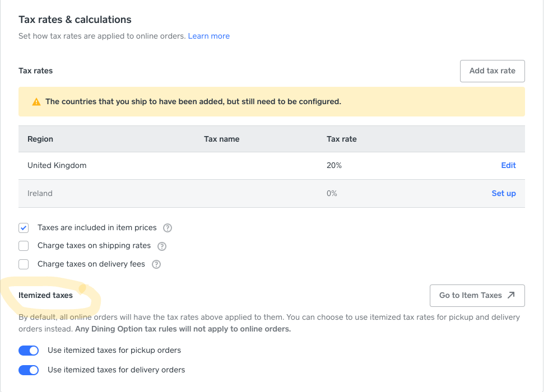Image resolution: width=548 pixels, height=392 pixels.
Task: Click the arrow icon on Go to Item Taxes
Action: click(510, 295)
